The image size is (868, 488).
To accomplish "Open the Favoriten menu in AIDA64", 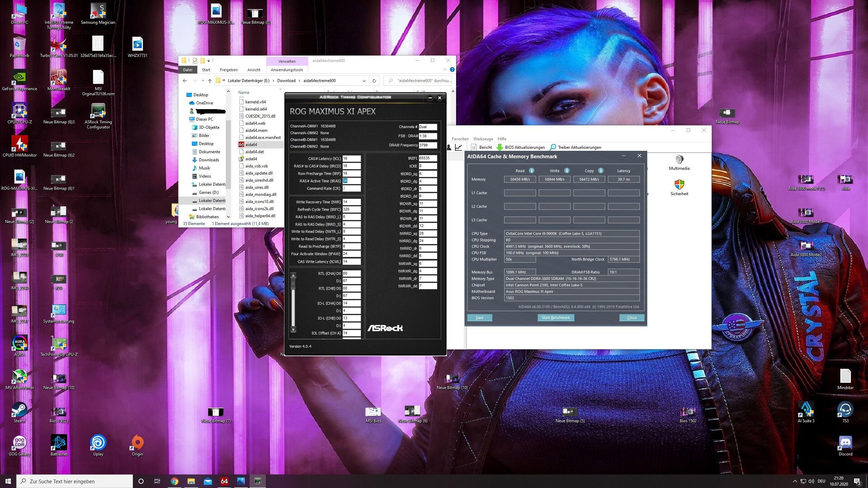I will click(x=460, y=139).
